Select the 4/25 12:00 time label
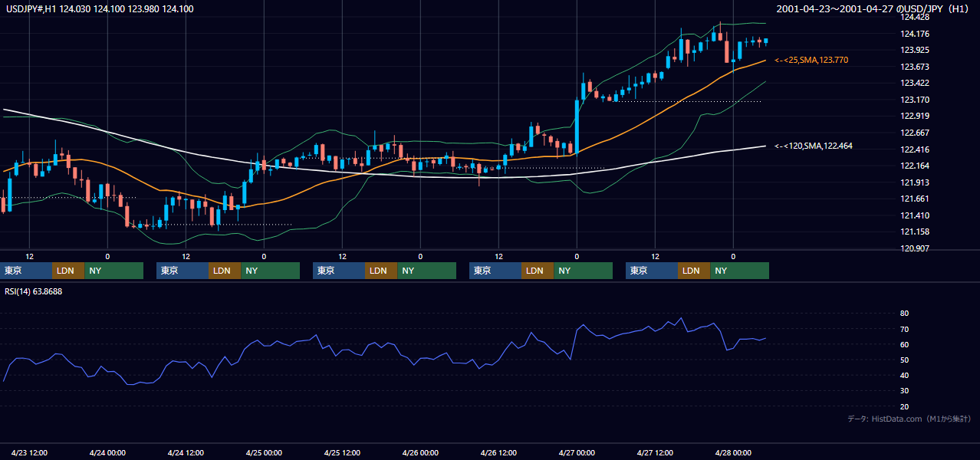This screenshot has height=460, width=980. pyautogui.click(x=342, y=452)
